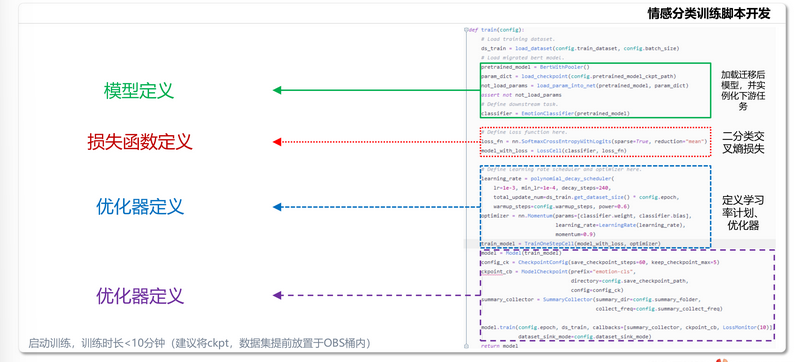Click the line learning_rate = polynomial_decay_scheduler(

tap(548, 178)
